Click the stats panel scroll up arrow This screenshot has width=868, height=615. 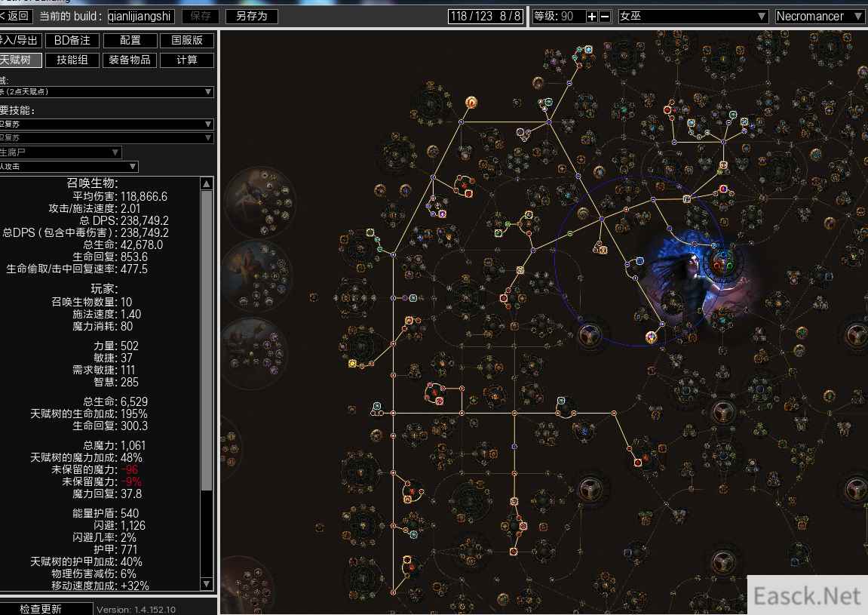point(207,184)
